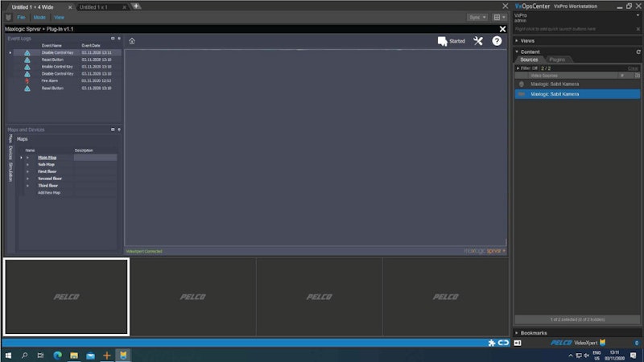Open the File menu
The height and width of the screenshot is (362, 644).
pyautogui.click(x=22, y=17)
